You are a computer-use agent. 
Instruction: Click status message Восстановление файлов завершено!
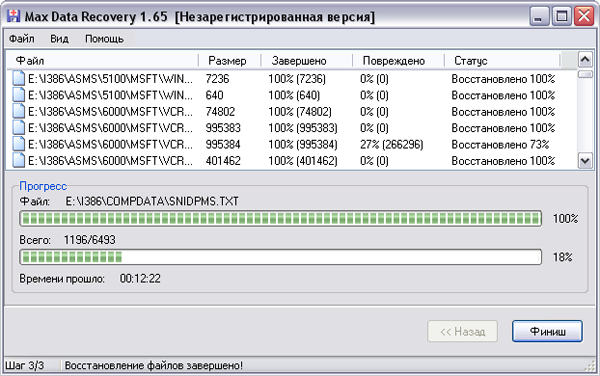tap(153, 365)
